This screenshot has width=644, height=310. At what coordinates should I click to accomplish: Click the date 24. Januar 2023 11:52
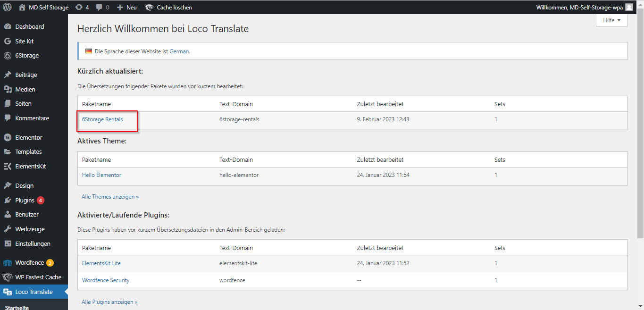382,263
